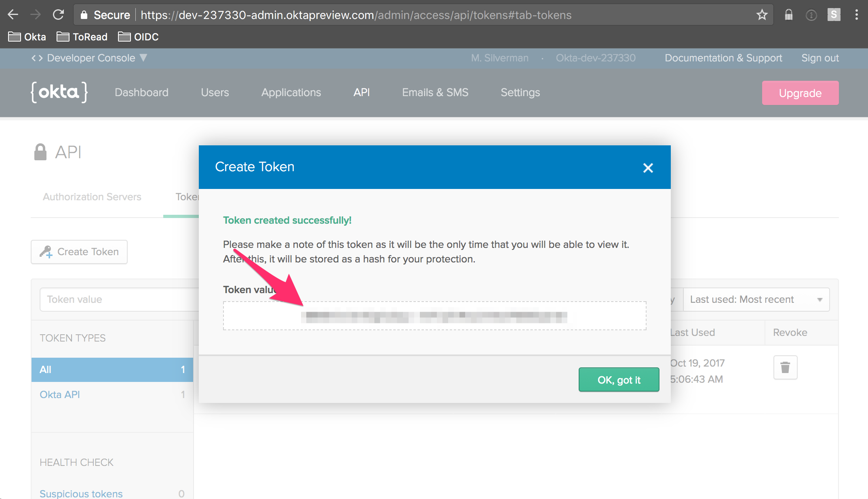Image resolution: width=868 pixels, height=499 pixels.
Task: Open the Applications menu item
Action: (291, 92)
